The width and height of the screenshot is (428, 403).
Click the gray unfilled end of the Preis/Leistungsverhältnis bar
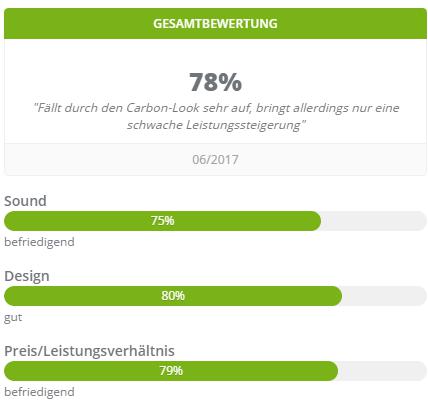pos(382,371)
